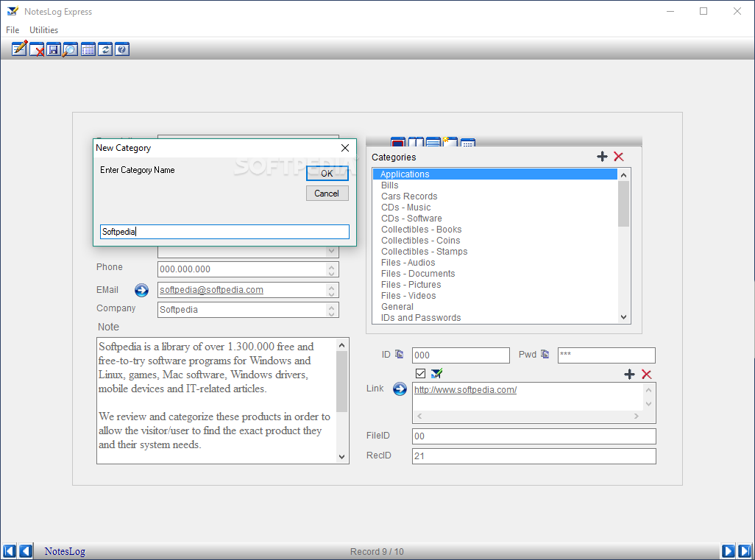
Task: Click Cancel in New Category dialog
Action: coord(327,193)
